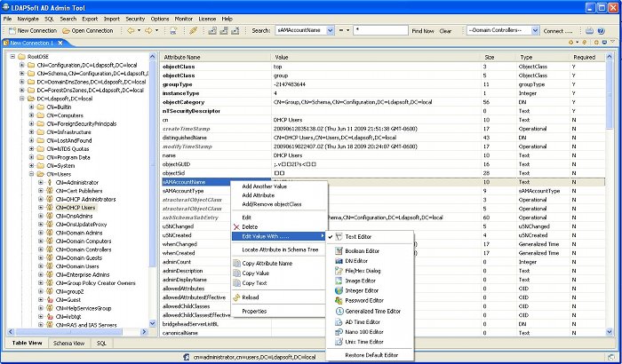Image resolution: width=622 pixels, height=364 pixels.
Task: Click the Reload icon in context menu
Action: pos(235,297)
